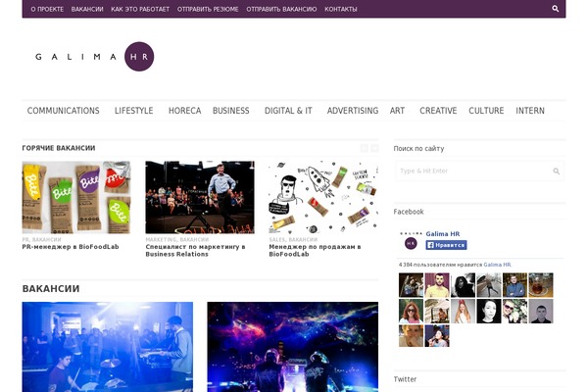Select ADVERTISING category
This screenshot has height=392, width=588.
point(353,111)
